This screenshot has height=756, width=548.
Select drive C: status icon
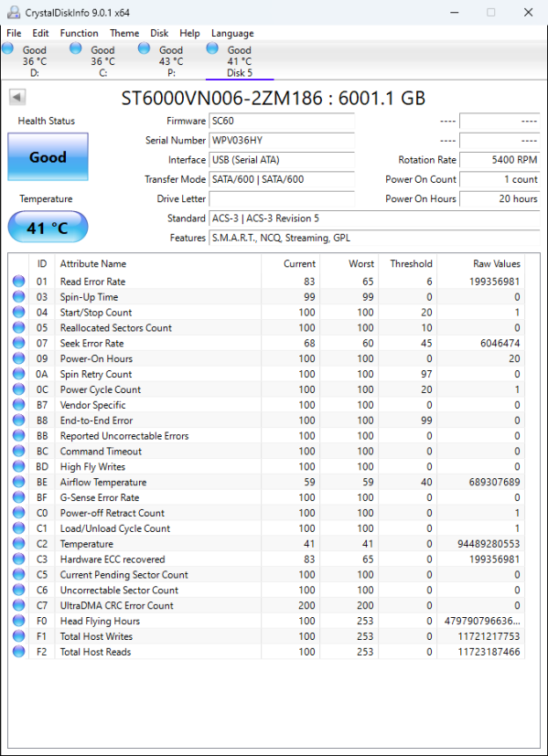pos(76,48)
